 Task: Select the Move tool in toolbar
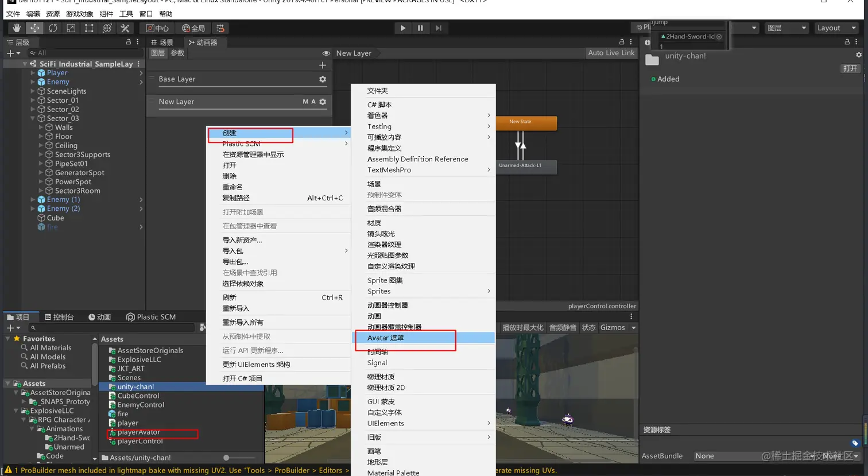click(x=35, y=28)
